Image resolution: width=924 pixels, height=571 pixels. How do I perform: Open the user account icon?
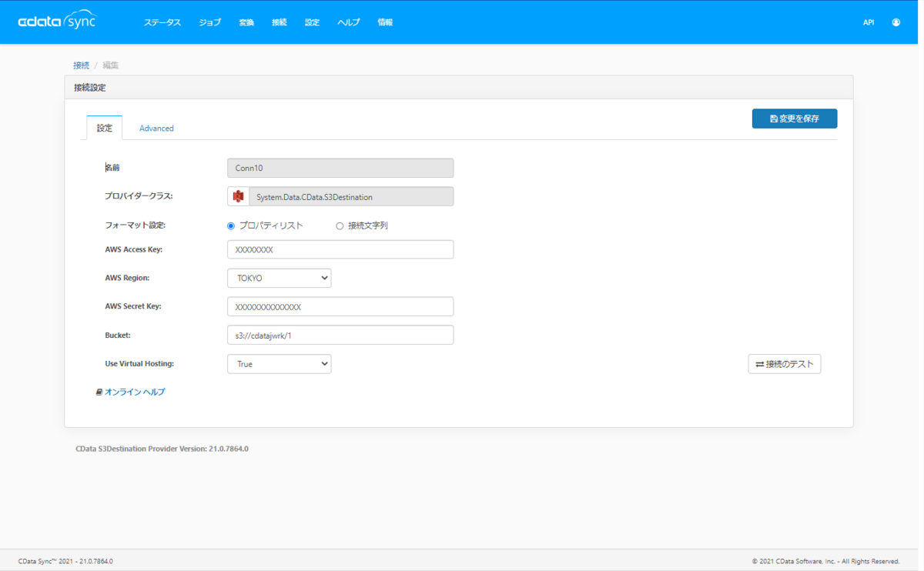tap(896, 22)
